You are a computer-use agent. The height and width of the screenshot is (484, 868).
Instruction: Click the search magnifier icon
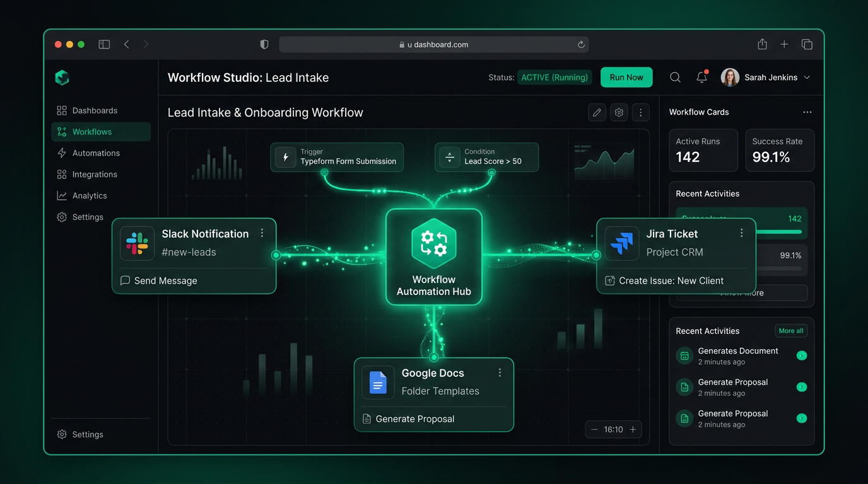click(675, 78)
